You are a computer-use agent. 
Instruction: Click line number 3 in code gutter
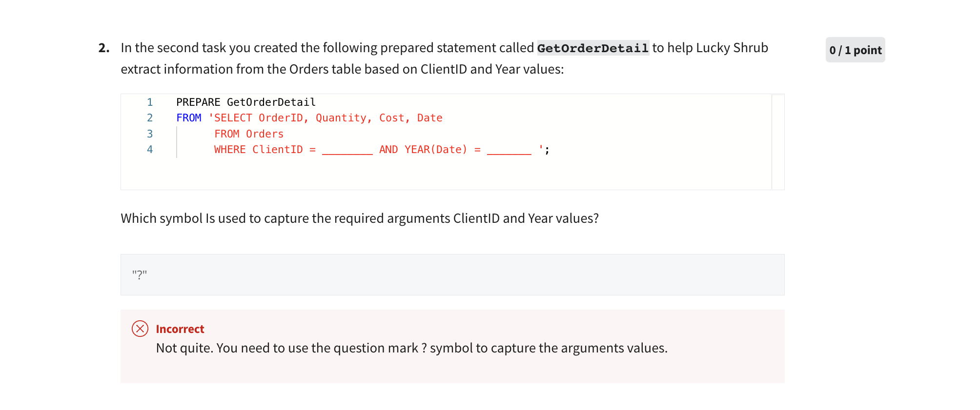(x=150, y=134)
